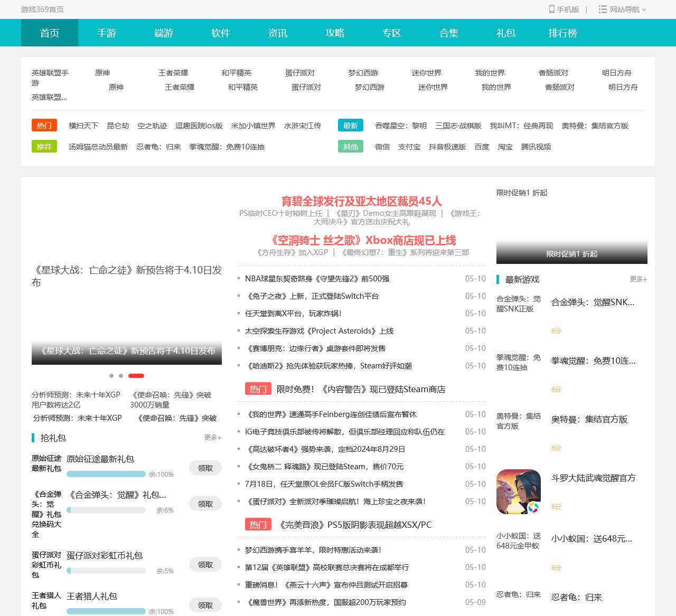Open news 太空探索生存游戏《Project Asteroids》上线
The height and width of the screenshot is (616, 676).
(320, 331)
